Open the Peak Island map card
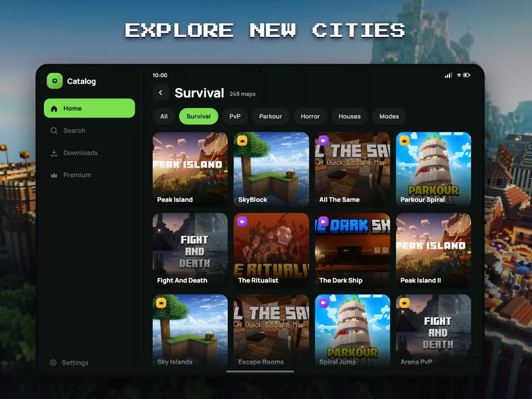The width and height of the screenshot is (532, 399). click(190, 169)
